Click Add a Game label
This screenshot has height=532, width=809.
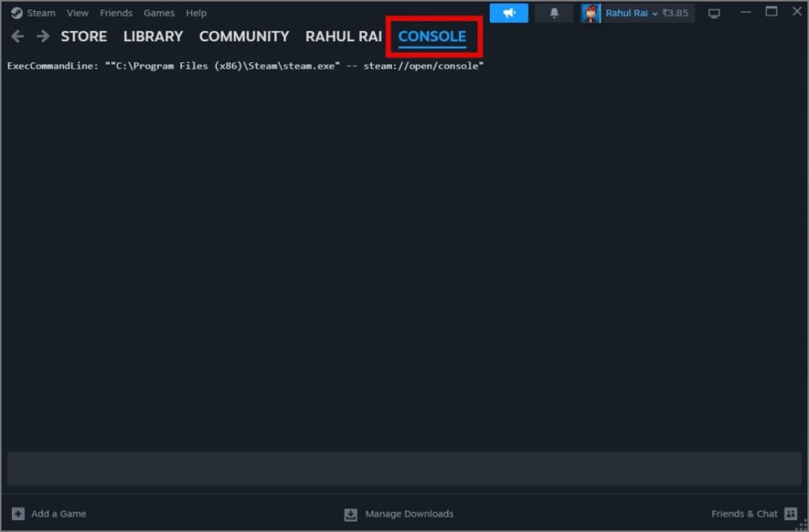[x=58, y=513]
